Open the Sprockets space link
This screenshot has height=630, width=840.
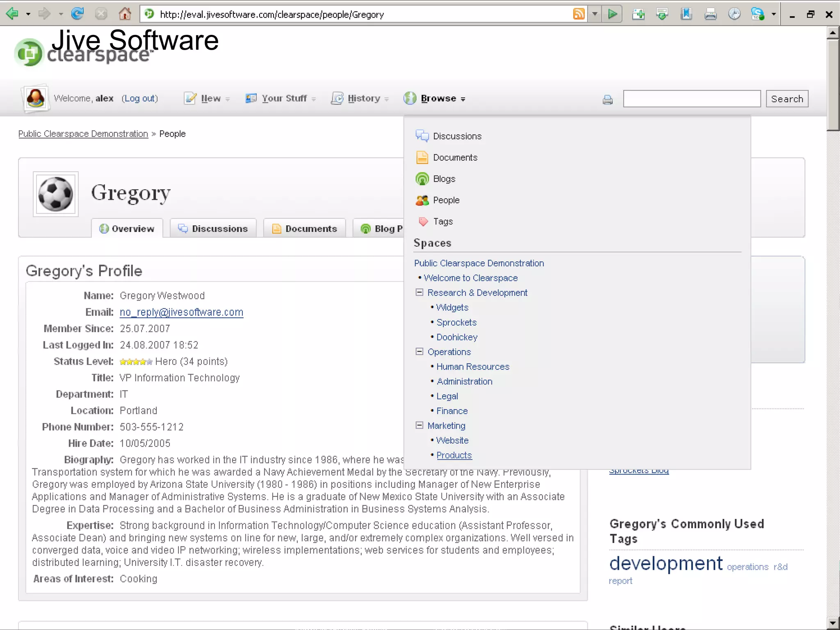(x=457, y=322)
